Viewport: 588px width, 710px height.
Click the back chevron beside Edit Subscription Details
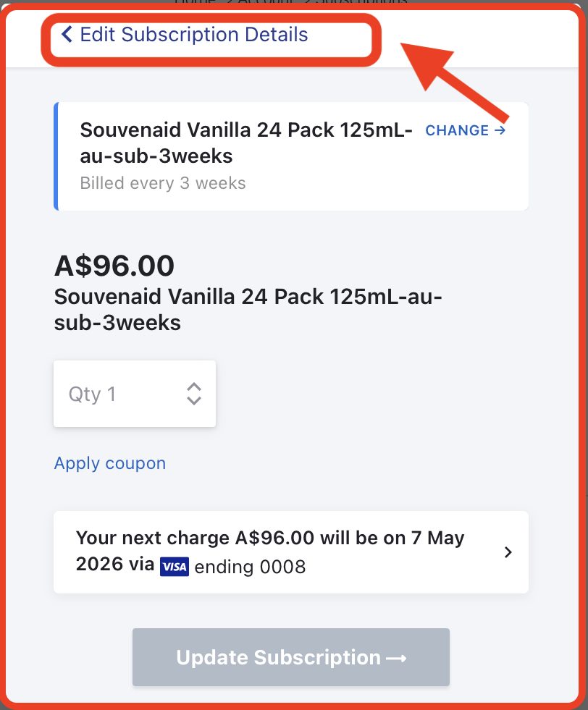pyautogui.click(x=67, y=34)
